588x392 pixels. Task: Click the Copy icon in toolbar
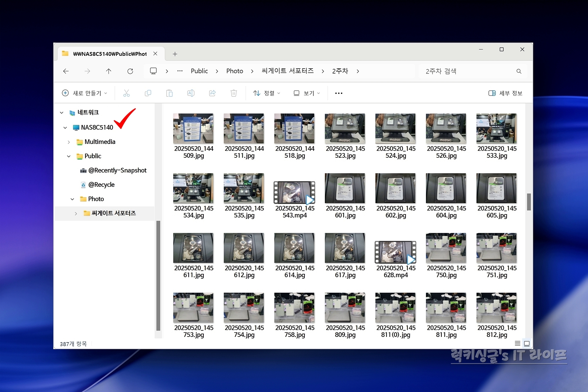[x=148, y=93]
